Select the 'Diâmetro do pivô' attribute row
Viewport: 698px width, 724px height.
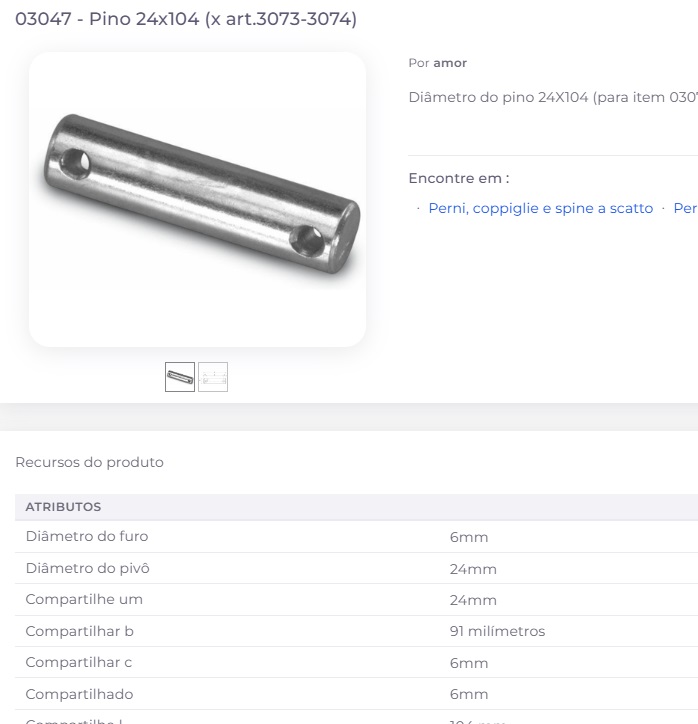click(356, 568)
